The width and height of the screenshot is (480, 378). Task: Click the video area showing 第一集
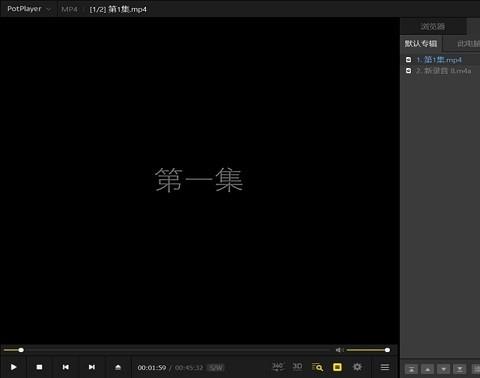199,180
